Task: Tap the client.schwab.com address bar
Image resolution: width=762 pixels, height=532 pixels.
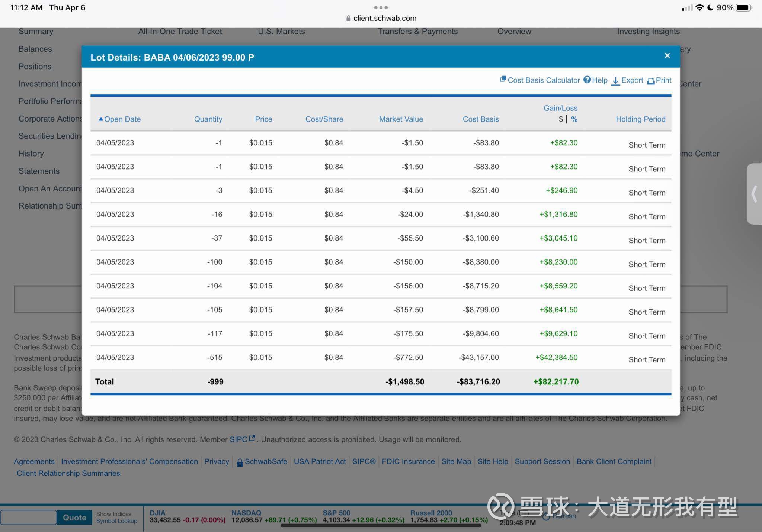Action: pos(381,18)
